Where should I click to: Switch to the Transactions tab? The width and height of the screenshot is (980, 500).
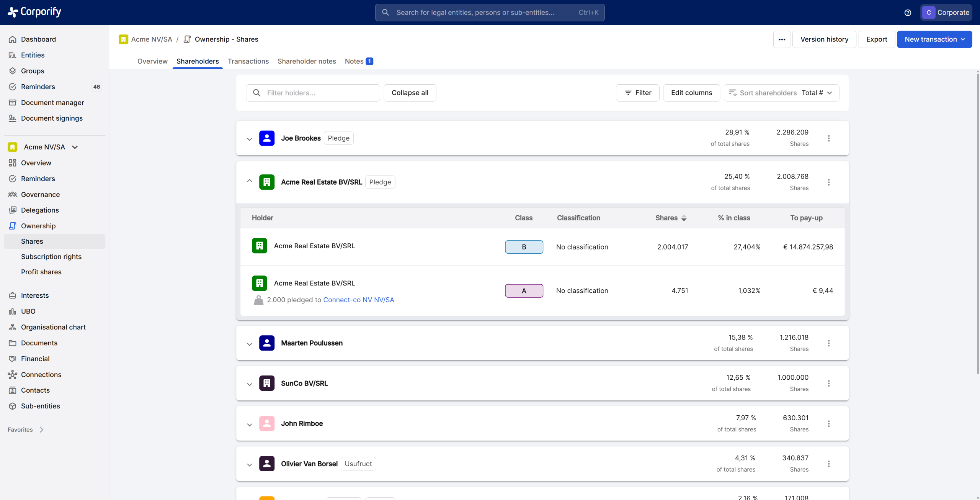tap(248, 61)
